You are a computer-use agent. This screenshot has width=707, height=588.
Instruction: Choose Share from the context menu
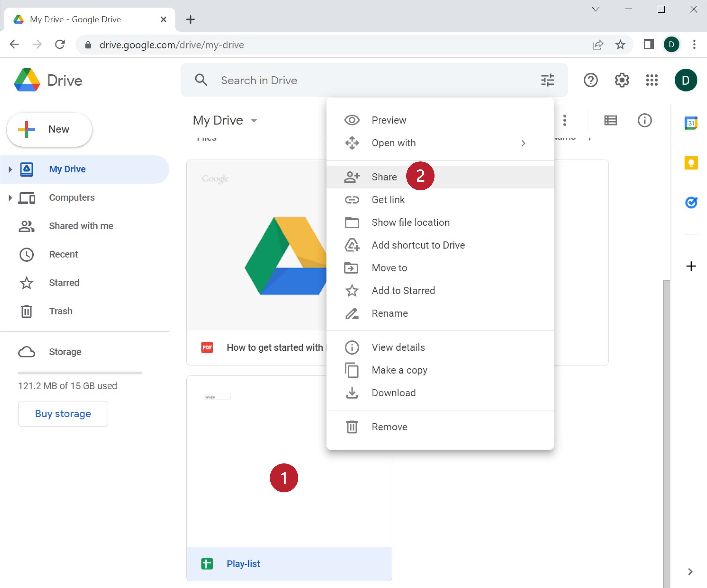pyautogui.click(x=384, y=177)
